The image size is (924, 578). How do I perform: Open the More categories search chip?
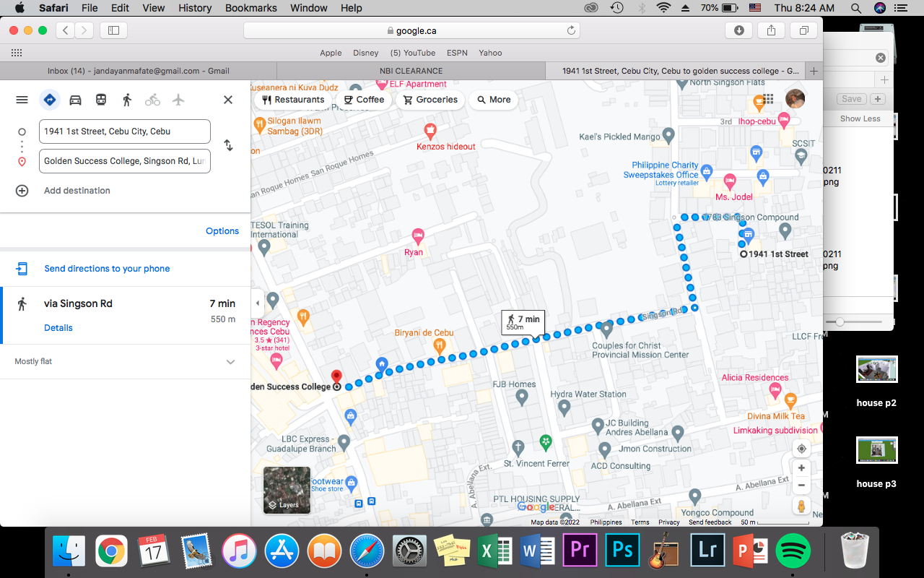pyautogui.click(x=494, y=100)
